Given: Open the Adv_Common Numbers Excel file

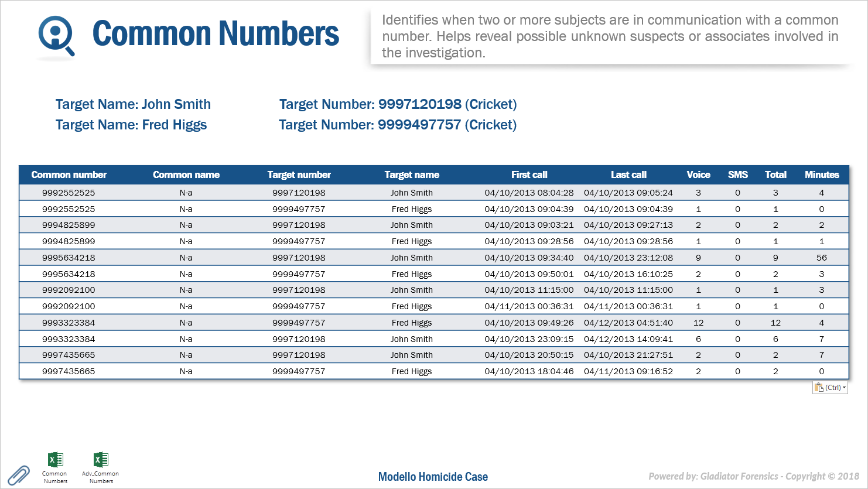Looking at the screenshot, I should [x=101, y=460].
